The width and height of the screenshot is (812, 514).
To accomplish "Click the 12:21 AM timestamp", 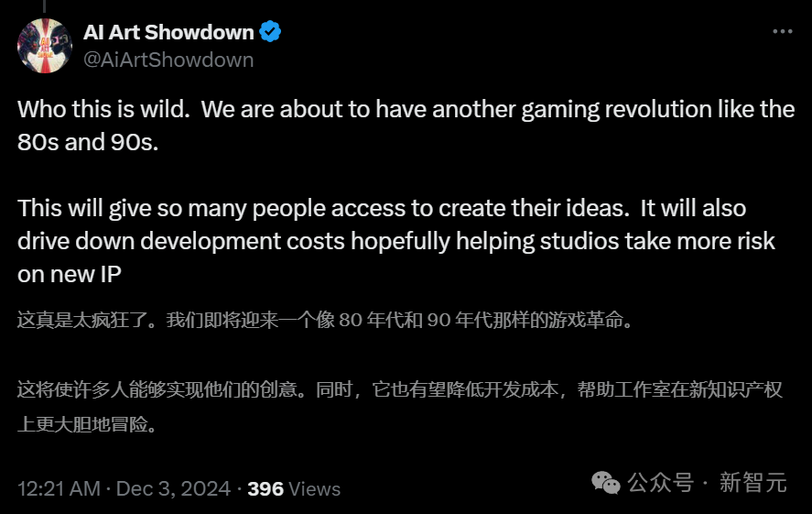I will (59, 488).
